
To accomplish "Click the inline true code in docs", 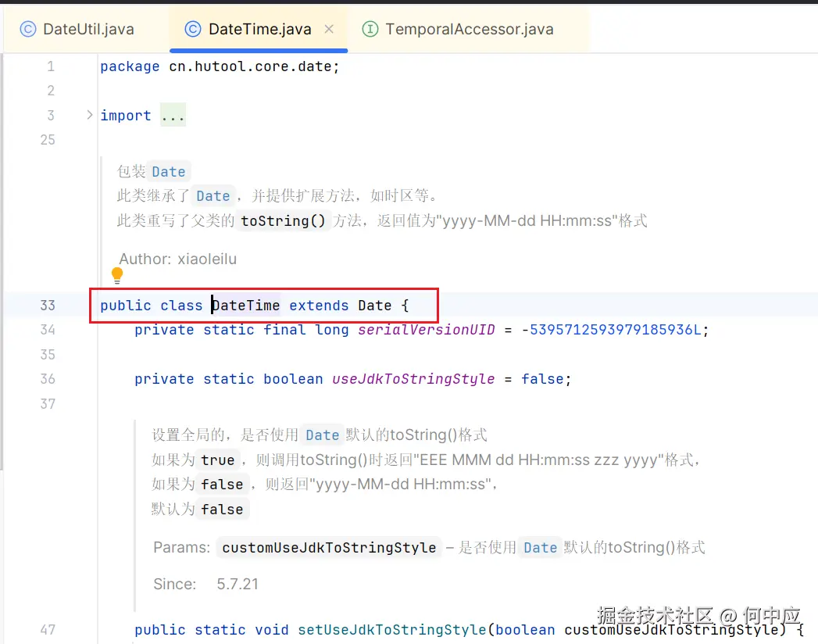I will [218, 460].
